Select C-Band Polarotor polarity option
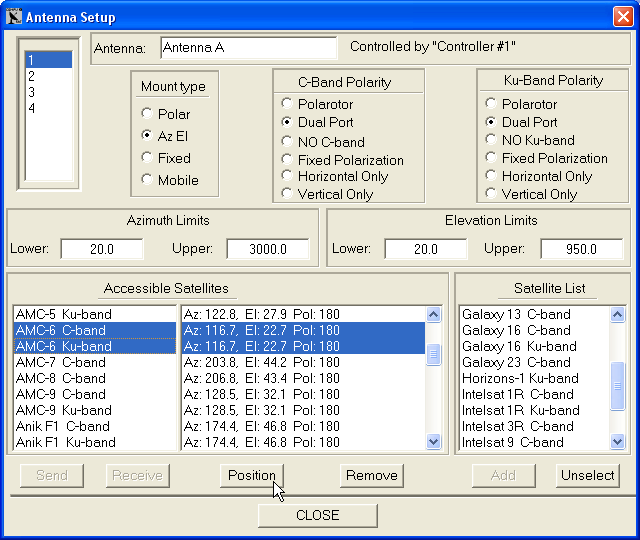The image size is (640, 540). point(288,104)
